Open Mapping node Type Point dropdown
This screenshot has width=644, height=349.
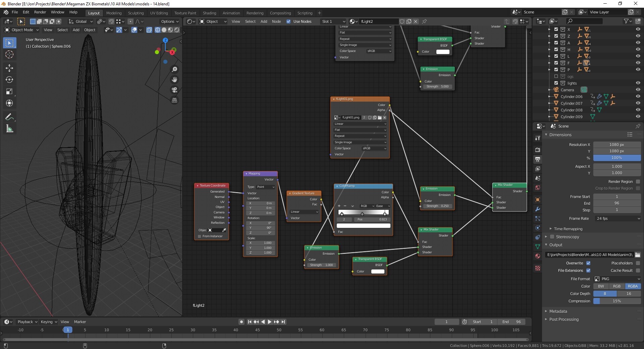pos(266,187)
